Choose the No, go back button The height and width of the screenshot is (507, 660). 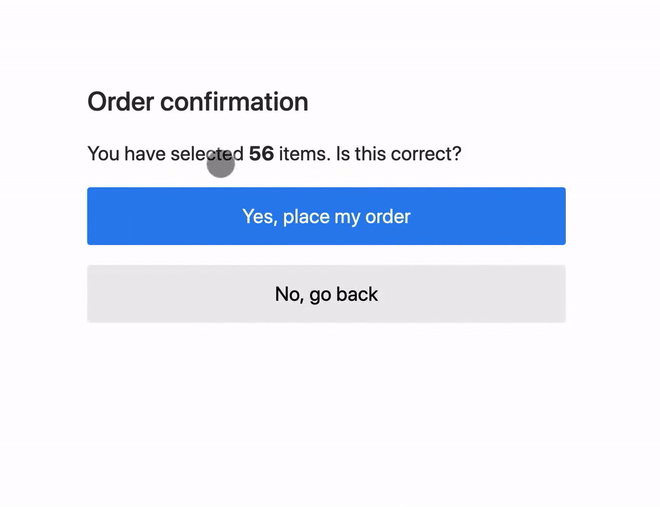tap(326, 294)
